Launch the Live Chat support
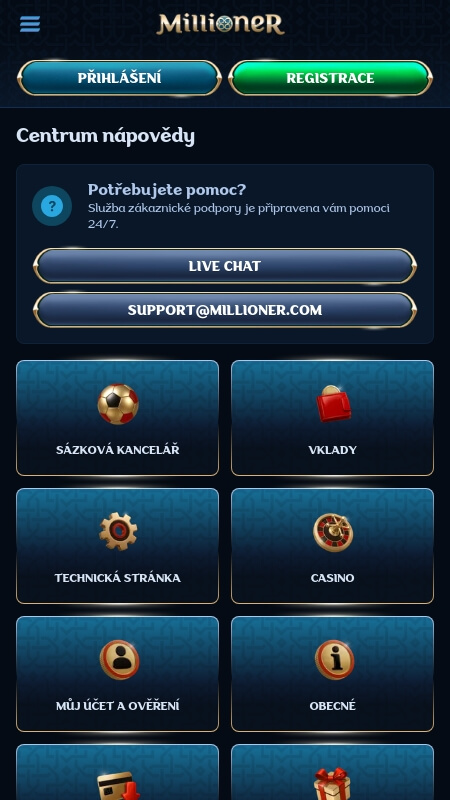Viewport: 450px width, 800px height. point(225,266)
